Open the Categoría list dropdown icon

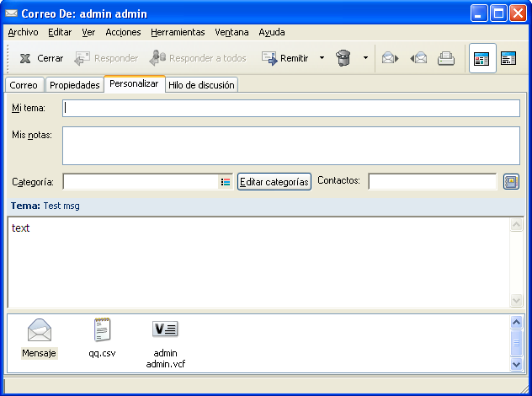pyautogui.click(x=226, y=182)
